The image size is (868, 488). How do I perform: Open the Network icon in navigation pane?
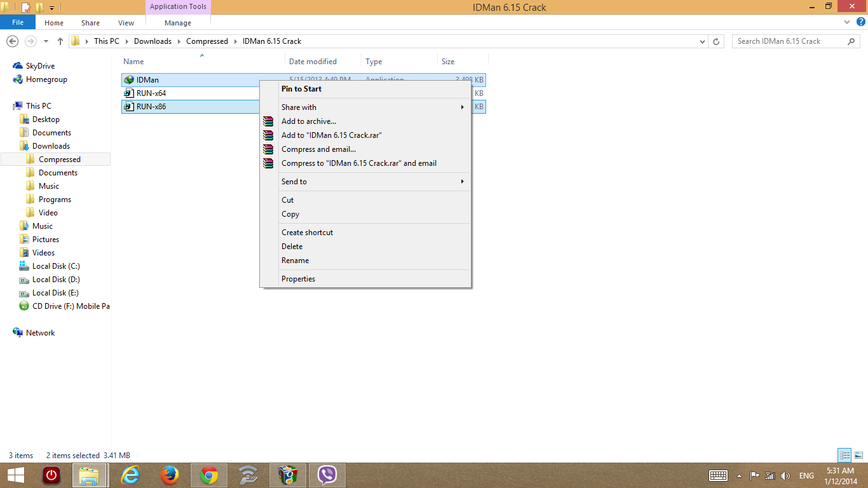pyautogui.click(x=18, y=333)
